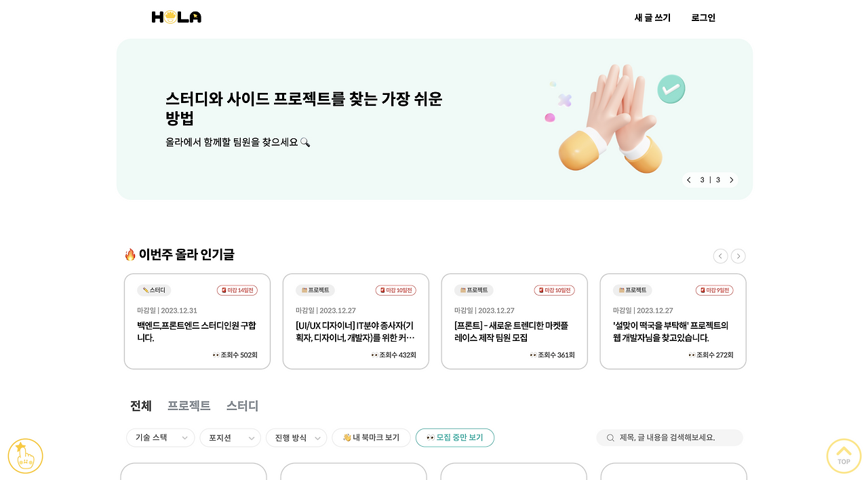Click the 로그인 button

click(703, 18)
